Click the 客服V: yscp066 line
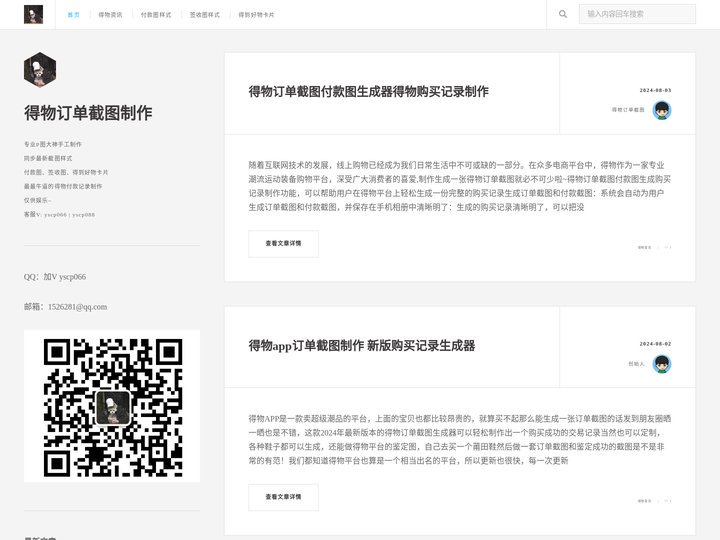The image size is (720, 540). tap(59, 214)
